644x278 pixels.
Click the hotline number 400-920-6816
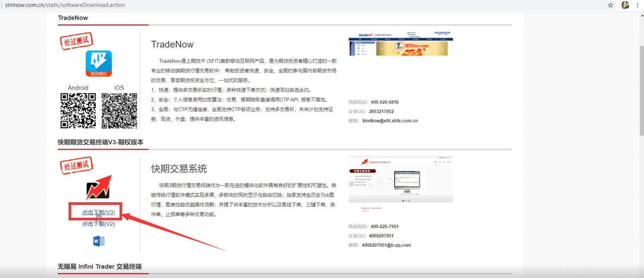point(384,102)
